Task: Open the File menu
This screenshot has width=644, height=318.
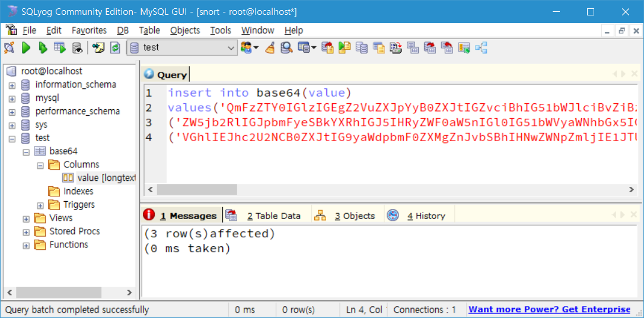Action: [29, 30]
